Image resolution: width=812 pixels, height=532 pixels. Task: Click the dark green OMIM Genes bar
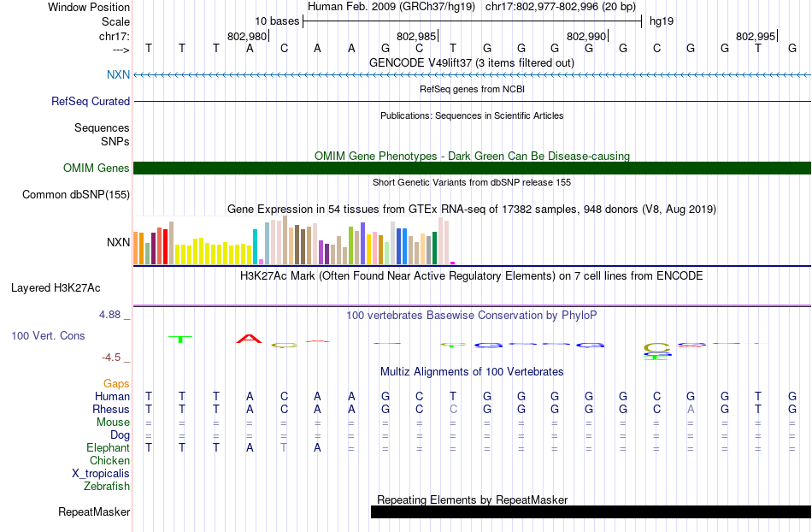pyautogui.click(x=472, y=168)
